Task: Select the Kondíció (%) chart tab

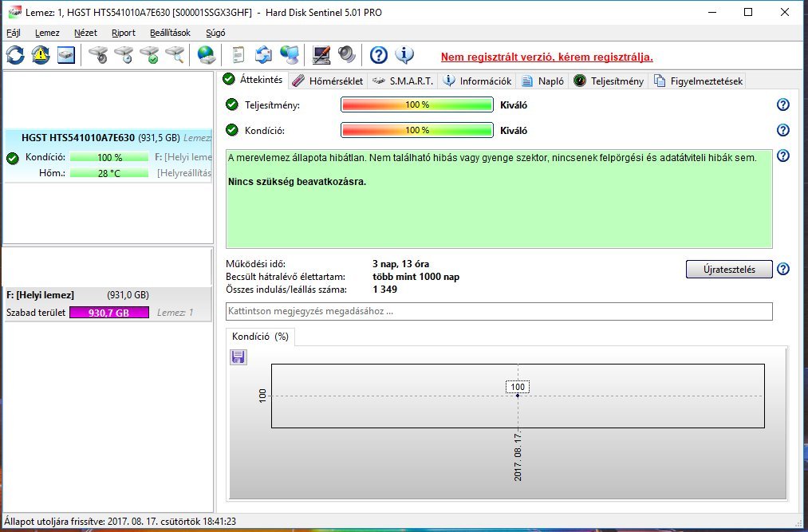Action: pyautogui.click(x=260, y=337)
